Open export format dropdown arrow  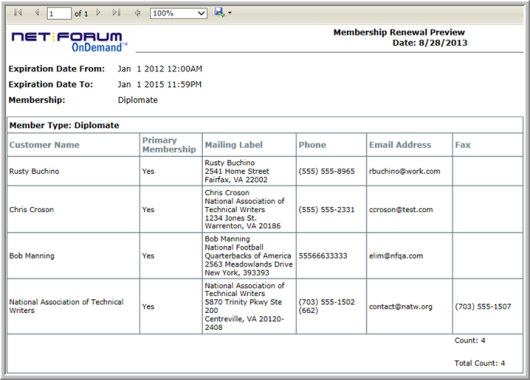click(230, 13)
